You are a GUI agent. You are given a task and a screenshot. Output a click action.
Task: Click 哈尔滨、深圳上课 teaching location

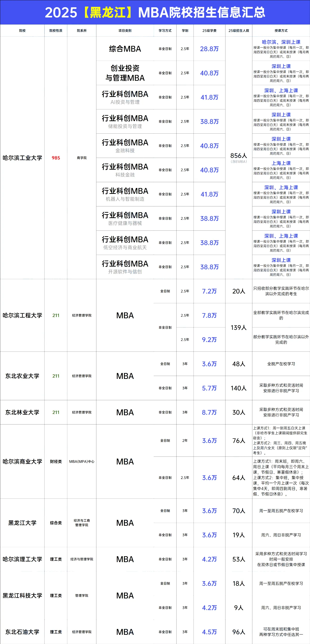pyautogui.click(x=281, y=42)
